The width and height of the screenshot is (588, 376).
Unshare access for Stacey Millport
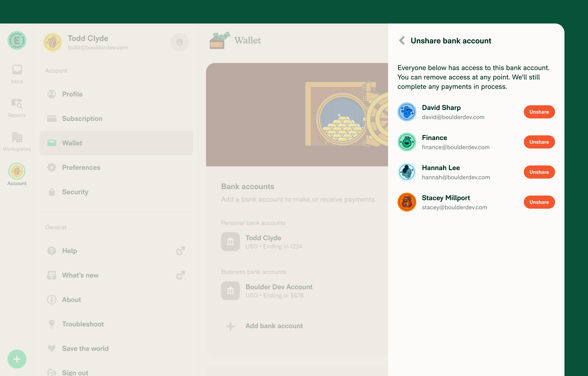(x=539, y=202)
